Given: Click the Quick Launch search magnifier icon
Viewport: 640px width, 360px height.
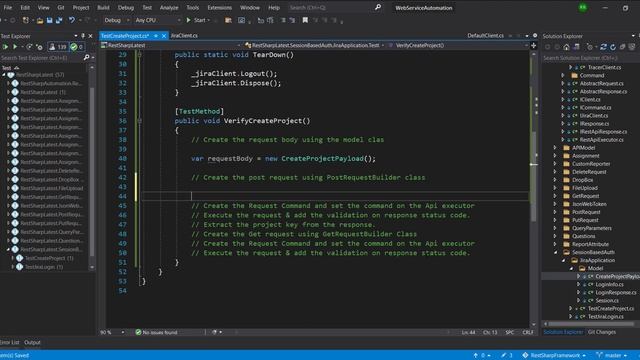Looking at the screenshot, I should pyautogui.click(x=378, y=7).
